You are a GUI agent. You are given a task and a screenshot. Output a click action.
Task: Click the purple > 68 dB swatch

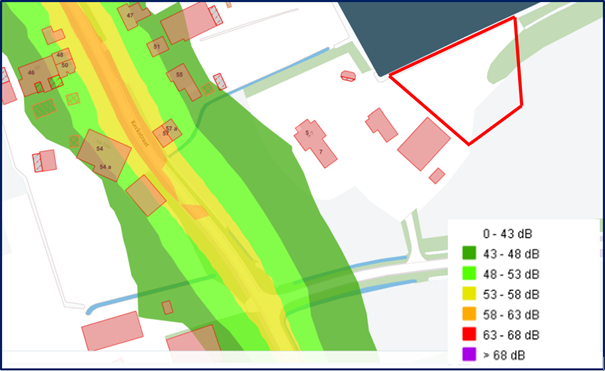coord(469,354)
